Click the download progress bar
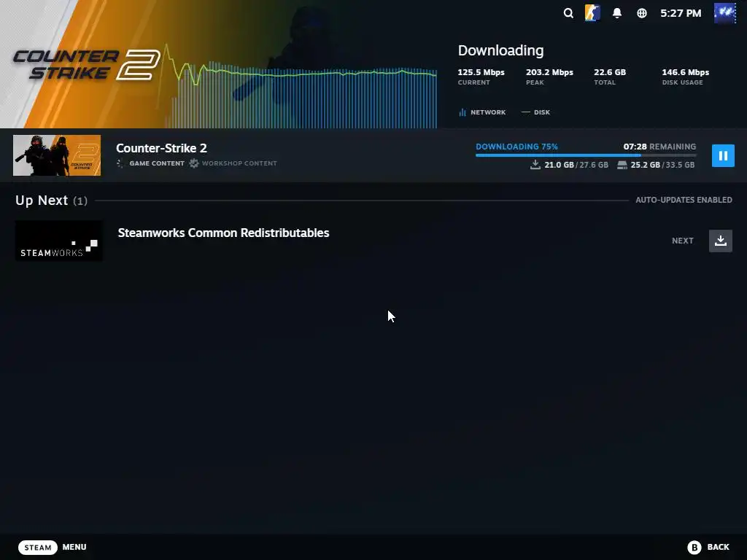Image resolution: width=747 pixels, height=560 pixels. click(x=586, y=155)
